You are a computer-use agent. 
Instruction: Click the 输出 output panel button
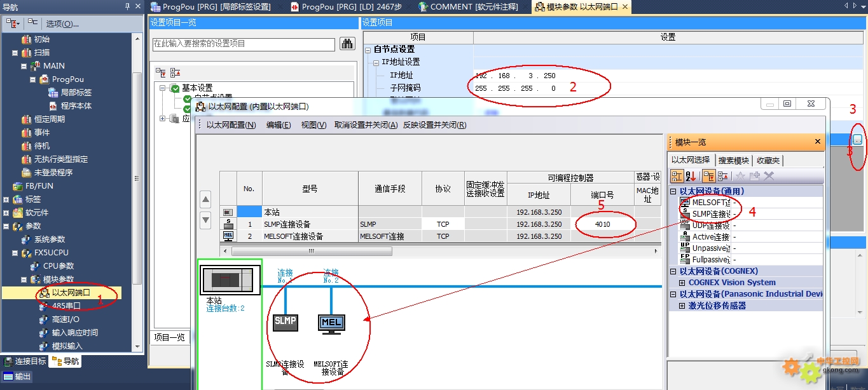point(17,377)
